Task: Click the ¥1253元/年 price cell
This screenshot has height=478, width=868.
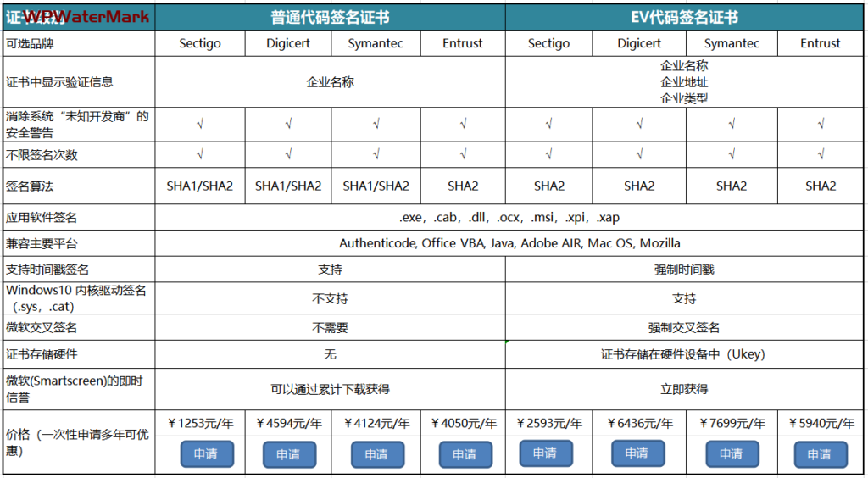Action: pyautogui.click(x=200, y=424)
